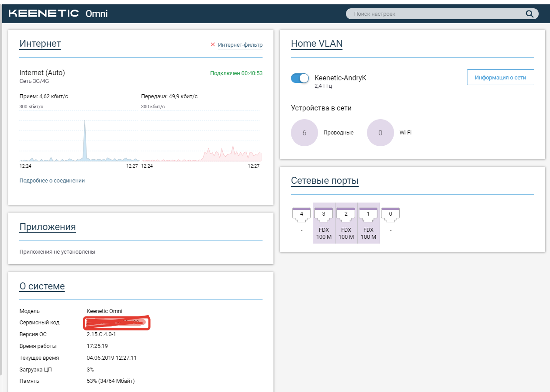Image resolution: width=550 pixels, height=392 pixels.
Task: Click the 2,4 ГГц band label
Action: pos(323,86)
